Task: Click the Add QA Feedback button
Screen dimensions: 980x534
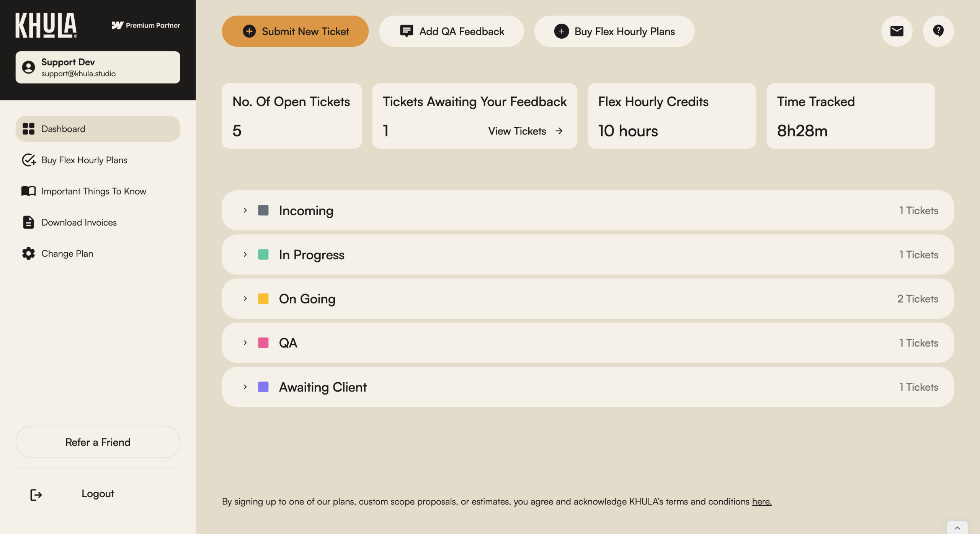Action: pos(451,31)
